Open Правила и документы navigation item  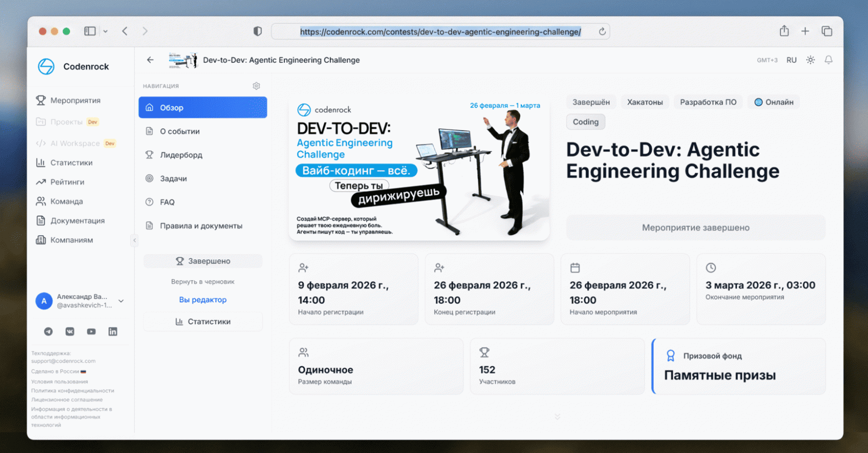tap(203, 226)
